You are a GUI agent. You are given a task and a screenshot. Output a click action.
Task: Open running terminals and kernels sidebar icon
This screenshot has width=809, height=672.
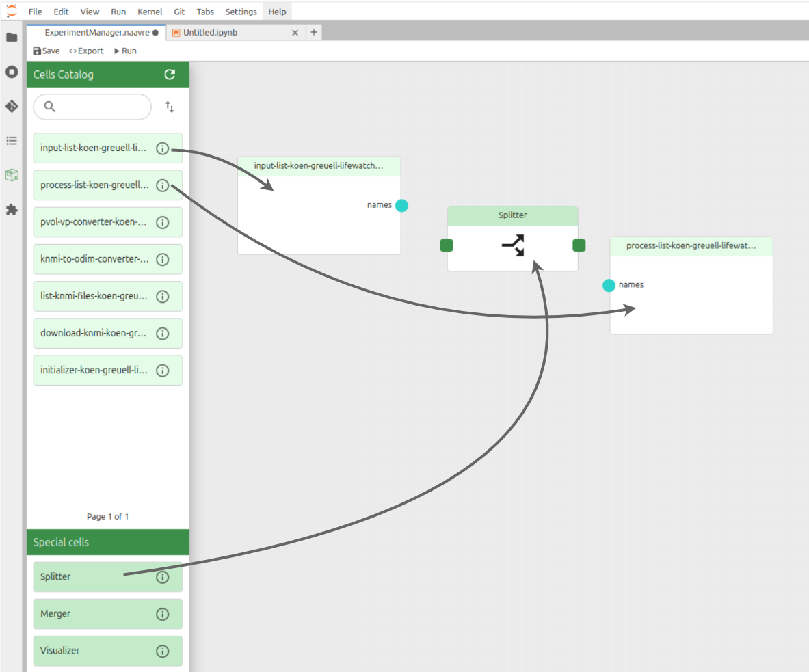(12, 72)
